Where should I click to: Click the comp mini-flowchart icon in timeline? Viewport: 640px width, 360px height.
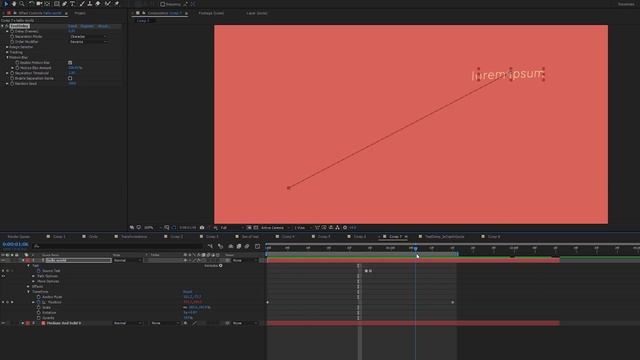[x=210, y=246]
